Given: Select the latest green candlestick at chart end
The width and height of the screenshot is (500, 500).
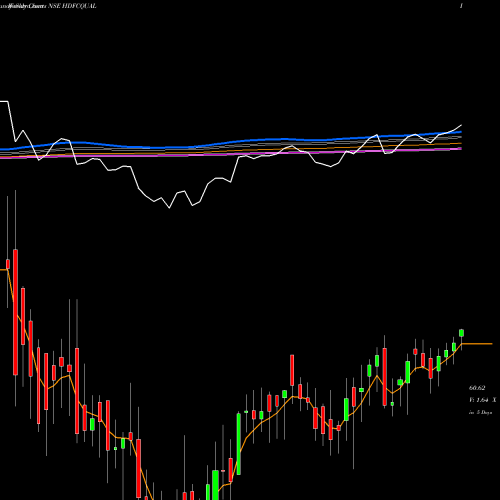Looking at the screenshot, I should pos(462,333).
